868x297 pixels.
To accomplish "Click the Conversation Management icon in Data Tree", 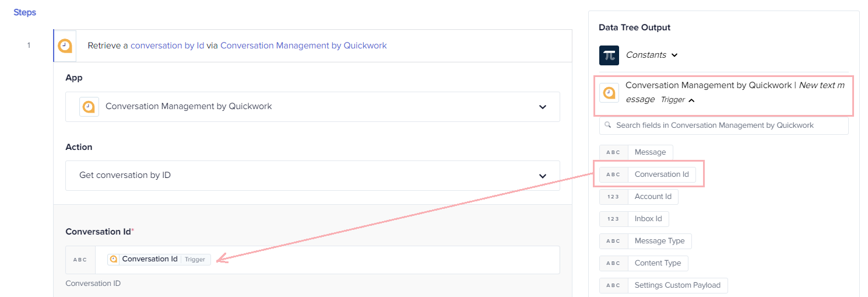I will click(609, 93).
